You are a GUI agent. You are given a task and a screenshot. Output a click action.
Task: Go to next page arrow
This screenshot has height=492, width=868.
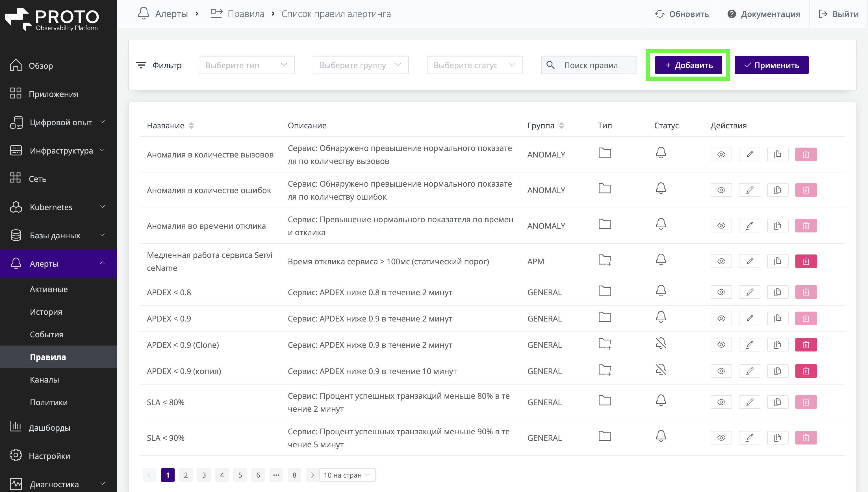click(312, 475)
